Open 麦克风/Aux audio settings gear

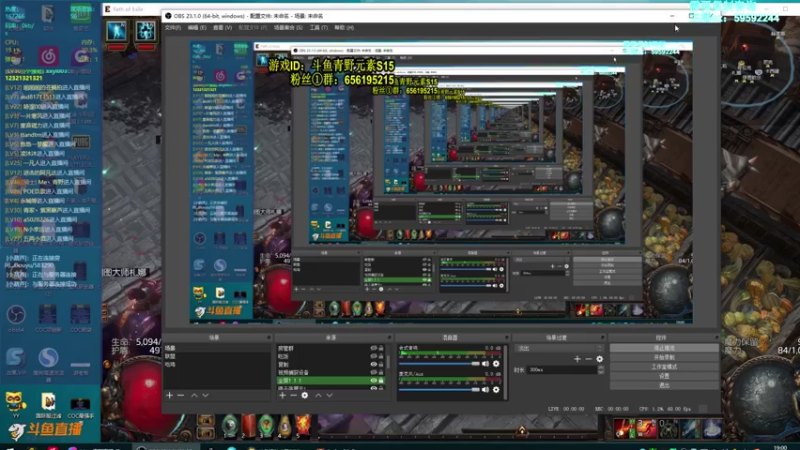pyautogui.click(x=496, y=390)
